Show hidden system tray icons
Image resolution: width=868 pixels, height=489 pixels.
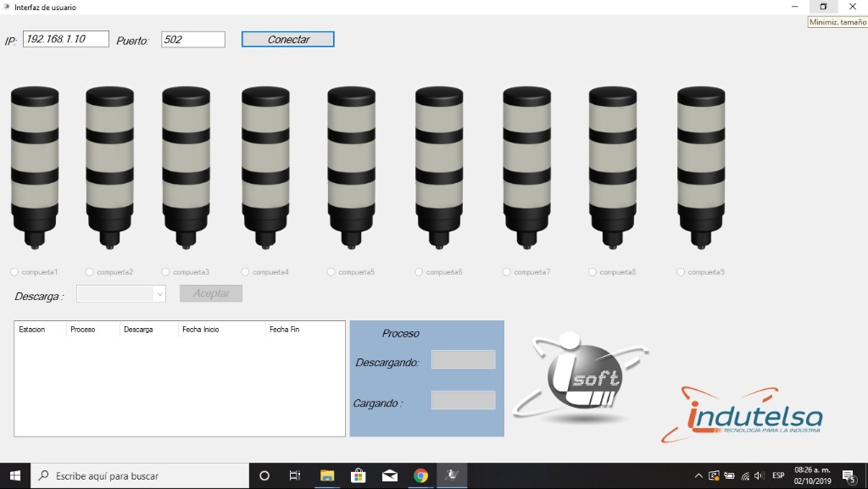click(x=698, y=475)
